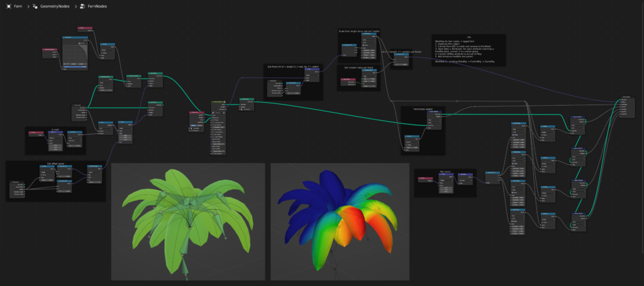Image resolution: width=644 pixels, height=286 pixels.
Task: Select 'Scale frond length since root isn't visible' label
Action: pyautogui.click(x=359, y=31)
